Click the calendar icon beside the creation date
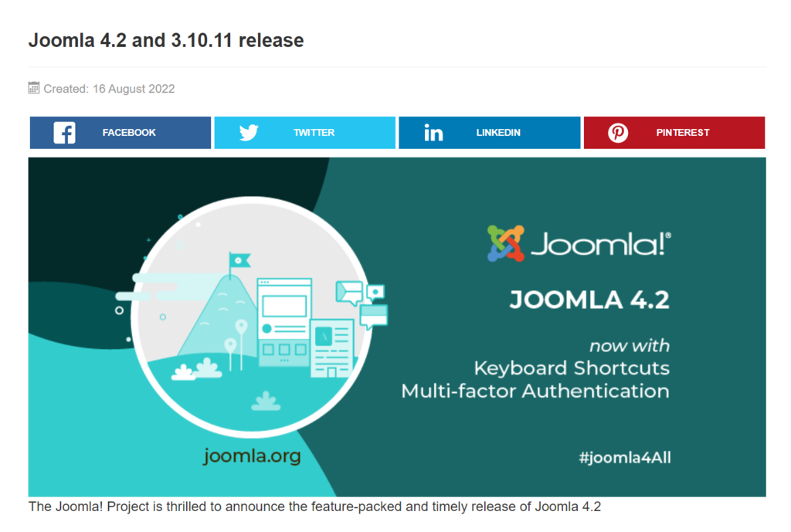The height and width of the screenshot is (532, 791). (x=33, y=88)
